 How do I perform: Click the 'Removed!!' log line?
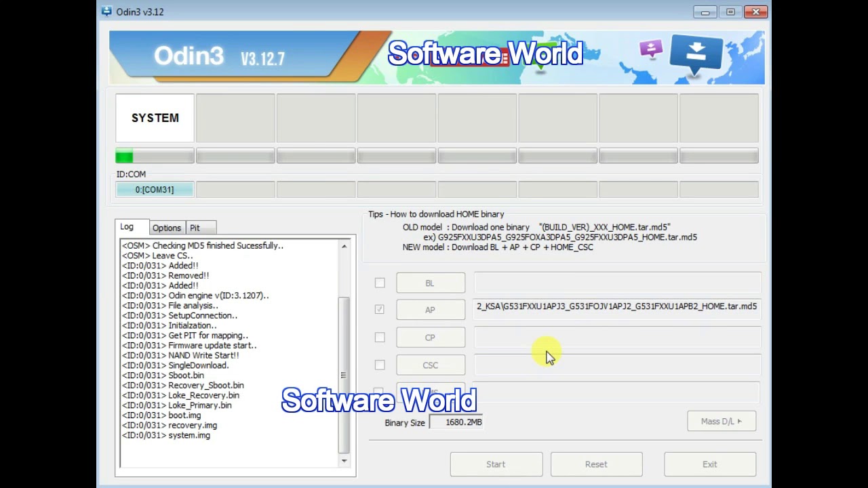pos(165,275)
